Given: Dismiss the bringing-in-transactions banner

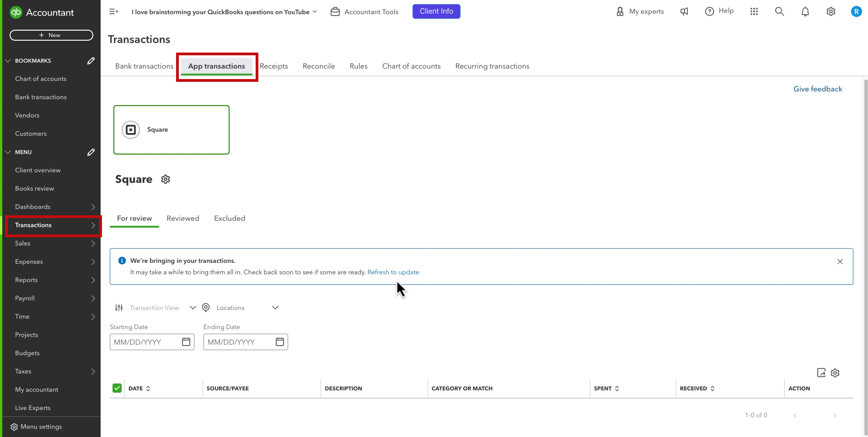Looking at the screenshot, I should (x=840, y=261).
